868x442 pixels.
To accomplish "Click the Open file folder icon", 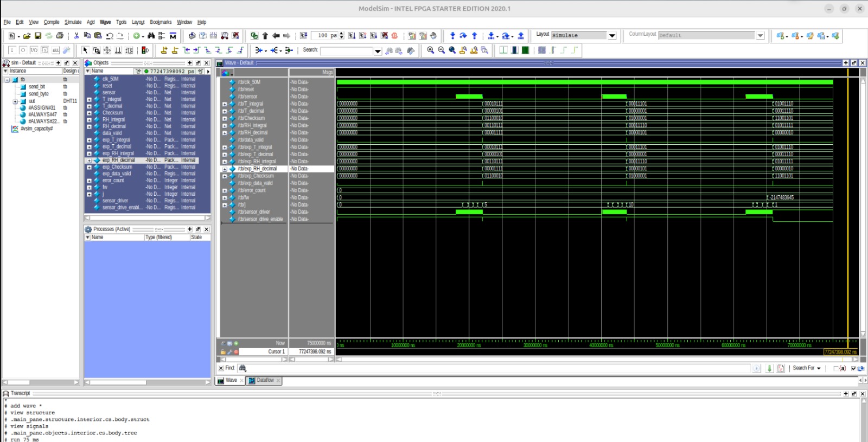I will coord(27,36).
